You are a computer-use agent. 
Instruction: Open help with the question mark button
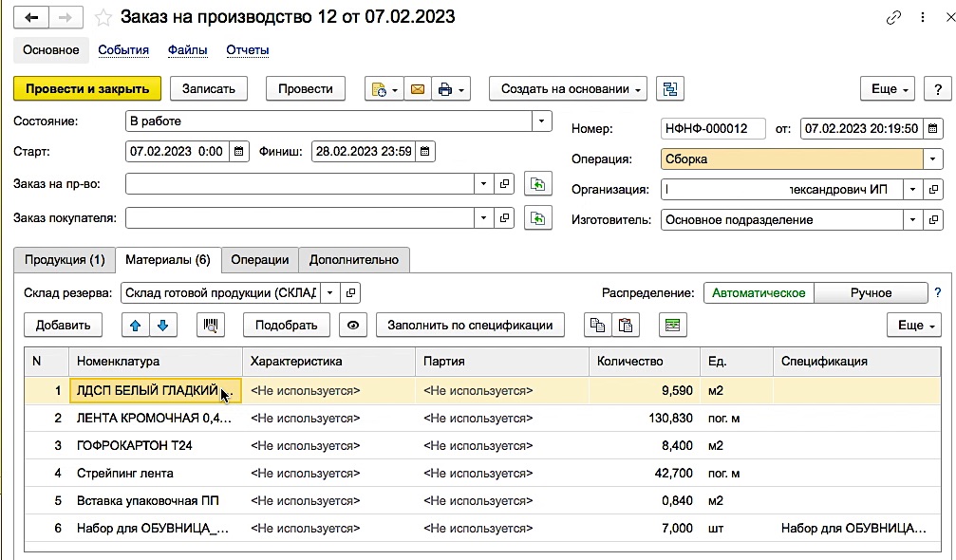[938, 89]
